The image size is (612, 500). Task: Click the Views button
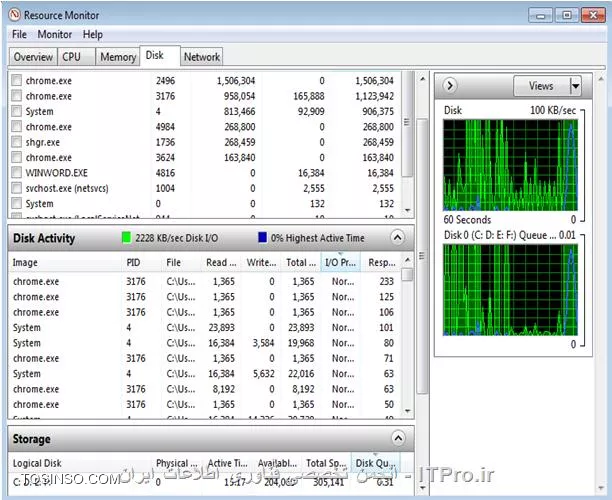(541, 85)
